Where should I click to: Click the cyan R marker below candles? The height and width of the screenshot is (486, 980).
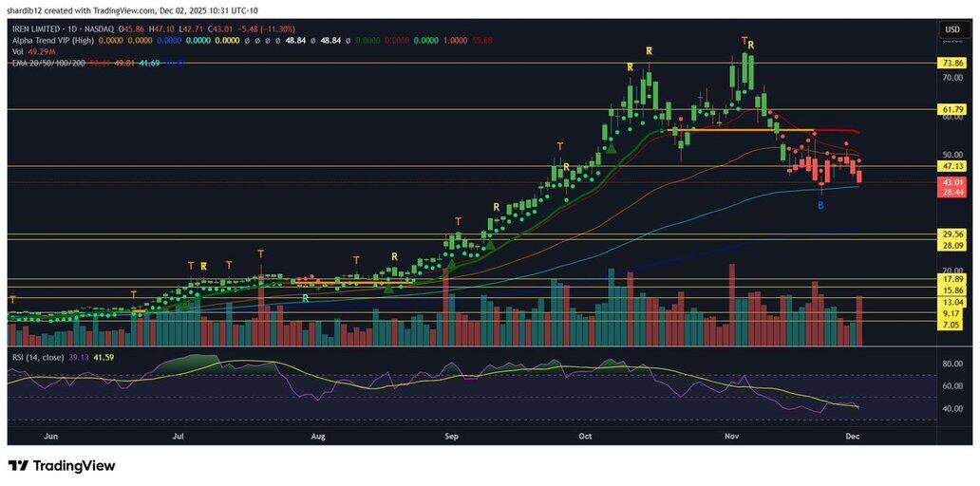[x=305, y=298]
